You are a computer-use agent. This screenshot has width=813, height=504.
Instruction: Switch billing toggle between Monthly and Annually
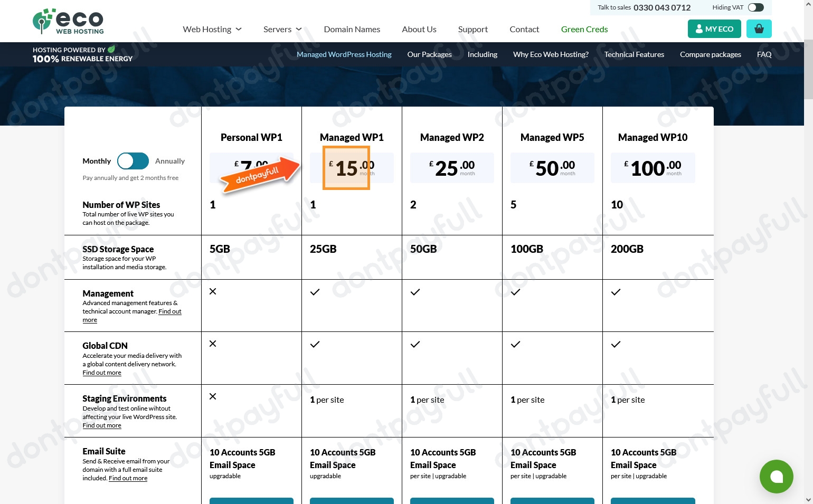tap(133, 161)
